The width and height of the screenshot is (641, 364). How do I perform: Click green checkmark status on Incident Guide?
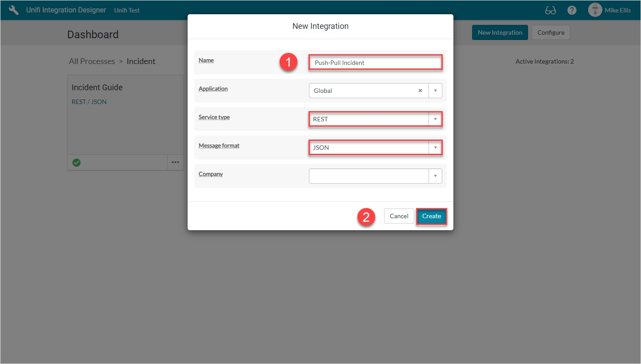tap(76, 163)
